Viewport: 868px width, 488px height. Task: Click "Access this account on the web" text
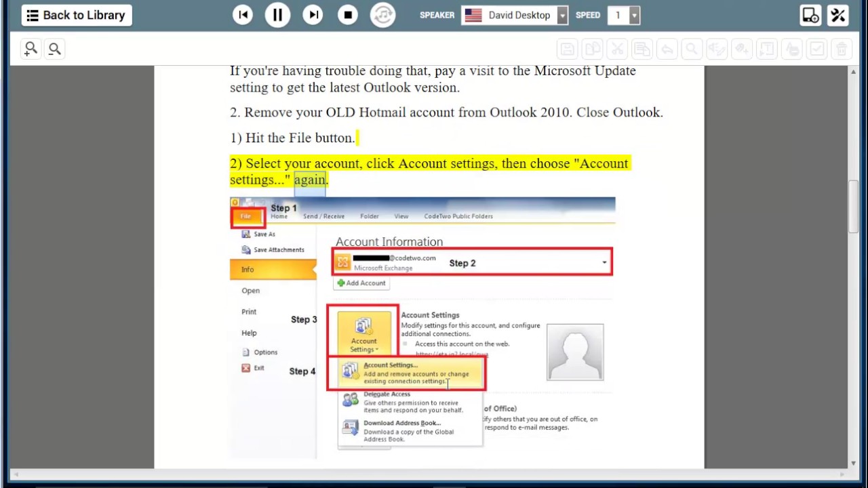click(462, 344)
